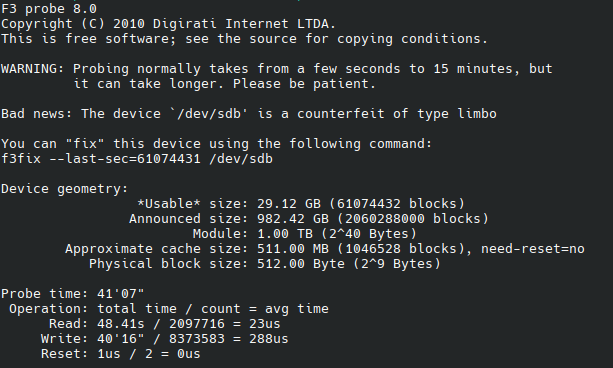Click the Module 1.00 TB value
The image size is (613, 368).
285,234
